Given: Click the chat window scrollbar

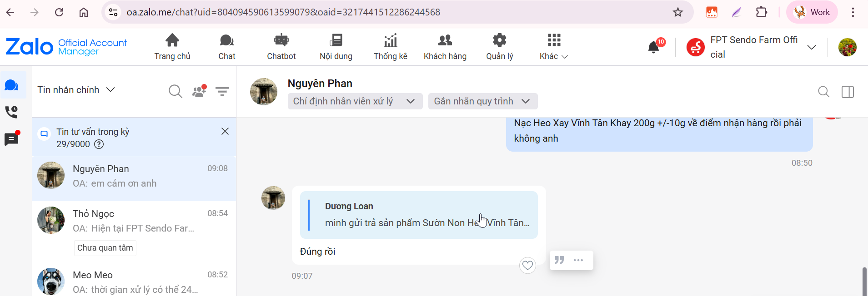Looking at the screenshot, I should point(864,281).
